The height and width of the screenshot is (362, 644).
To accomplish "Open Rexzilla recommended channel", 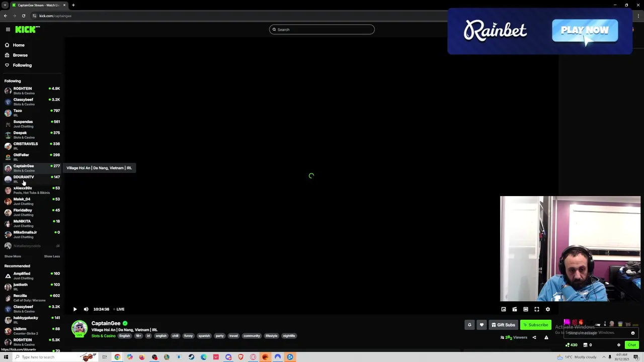I will [32, 298].
